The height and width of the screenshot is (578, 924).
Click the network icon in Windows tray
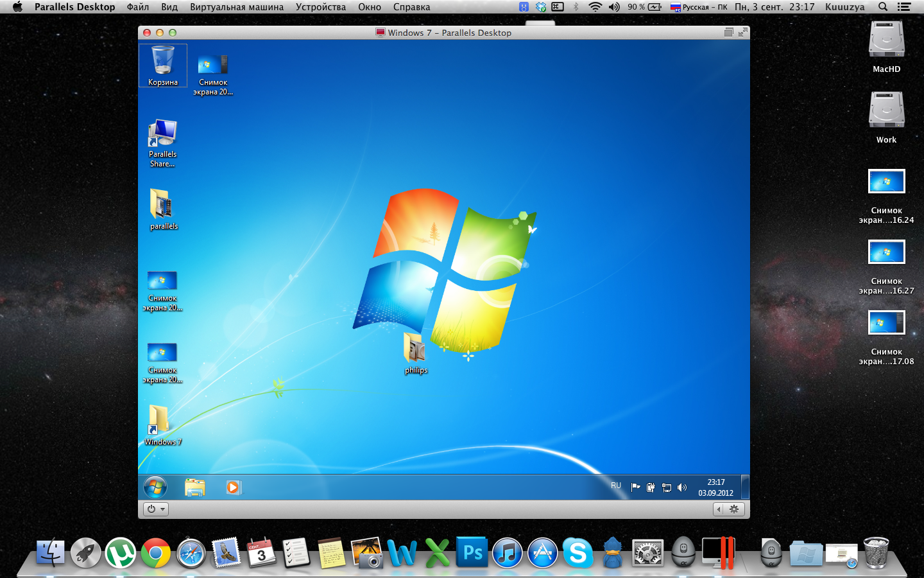click(x=667, y=487)
